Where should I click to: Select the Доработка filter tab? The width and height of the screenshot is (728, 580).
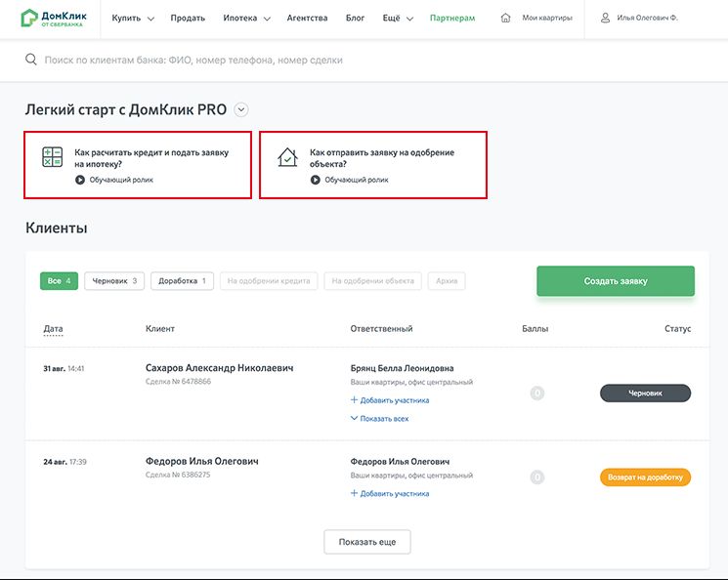coord(182,280)
